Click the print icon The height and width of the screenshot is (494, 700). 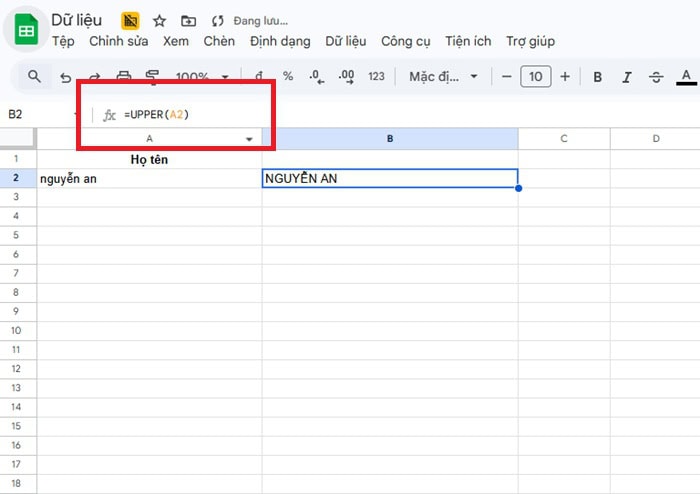(124, 77)
